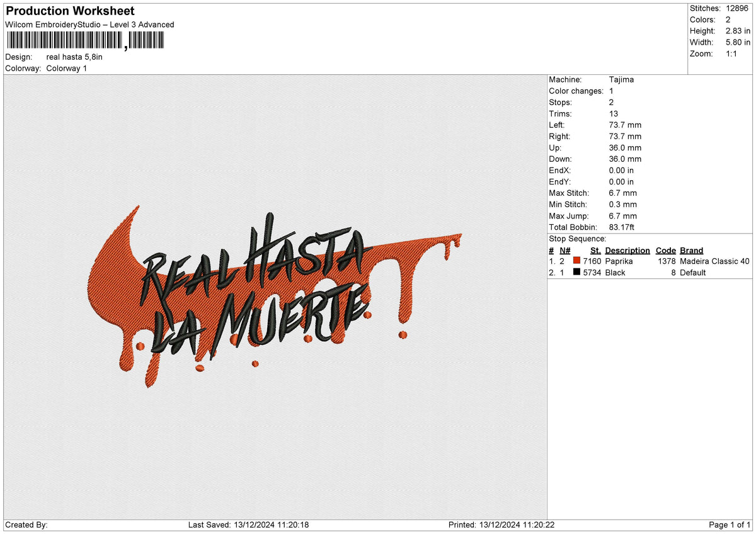Click the Black stitch count 5734
The width and height of the screenshot is (756, 534).
[x=592, y=273]
